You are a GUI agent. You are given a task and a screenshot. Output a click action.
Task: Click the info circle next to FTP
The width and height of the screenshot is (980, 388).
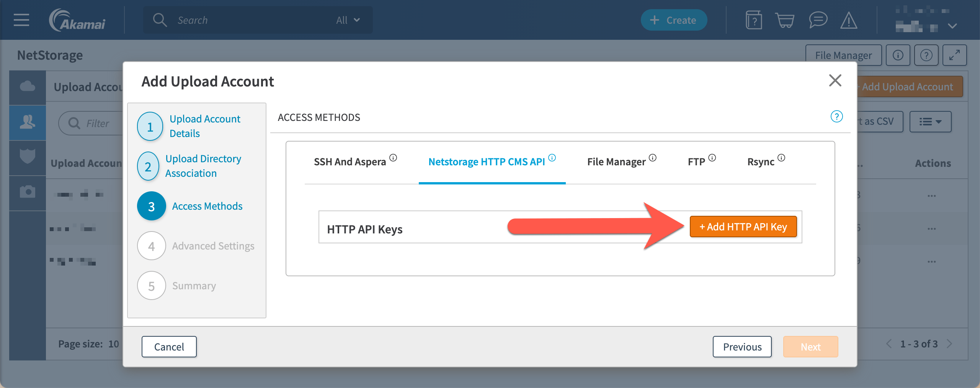tap(712, 157)
